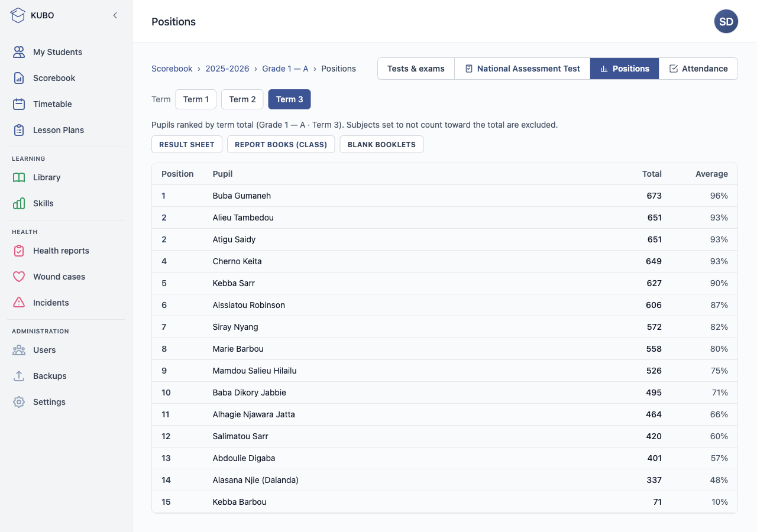Screen dimensions: 757x532
Task: Click pupil Mamdou Salieu Hilailu
Action: [254, 371]
